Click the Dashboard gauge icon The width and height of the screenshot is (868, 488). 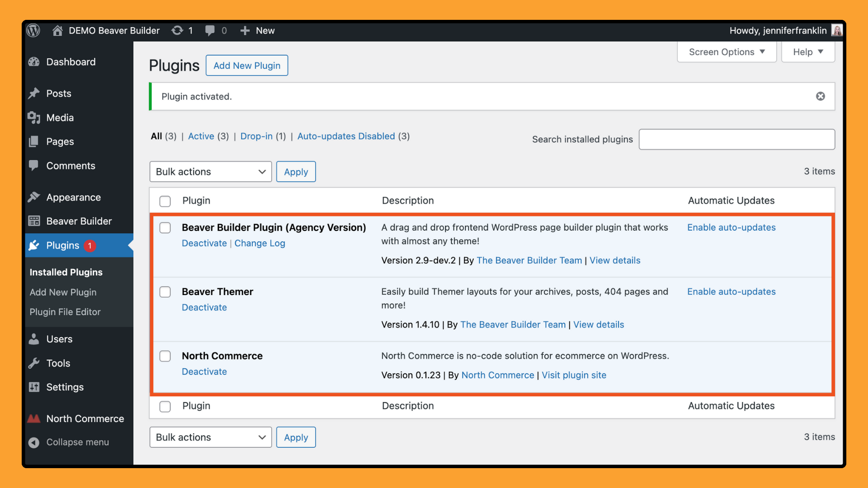click(x=34, y=62)
